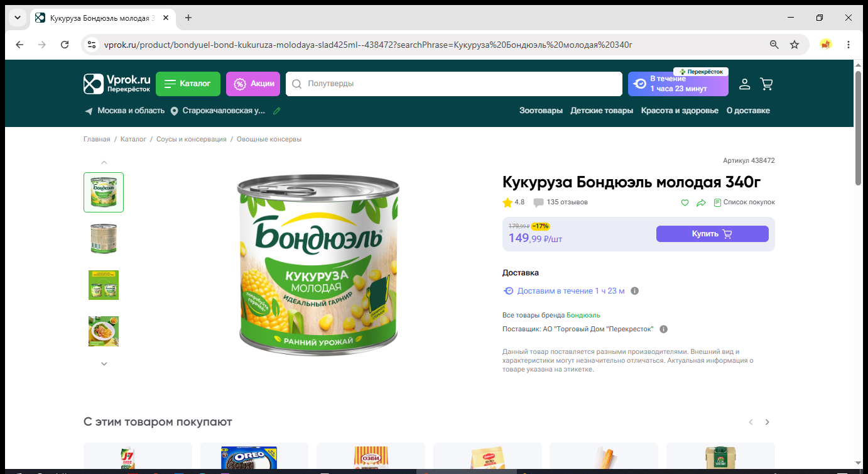Open 135 отзывов reviews link
868x474 pixels.
[561, 202]
